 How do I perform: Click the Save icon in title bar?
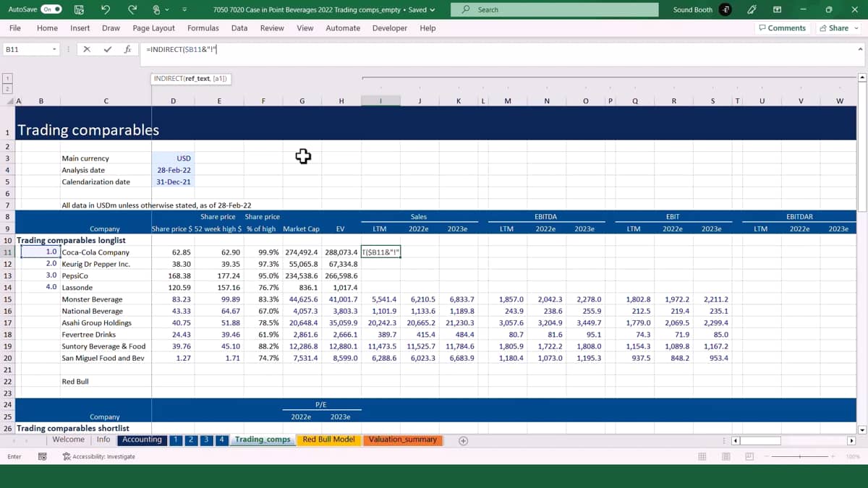(79, 10)
